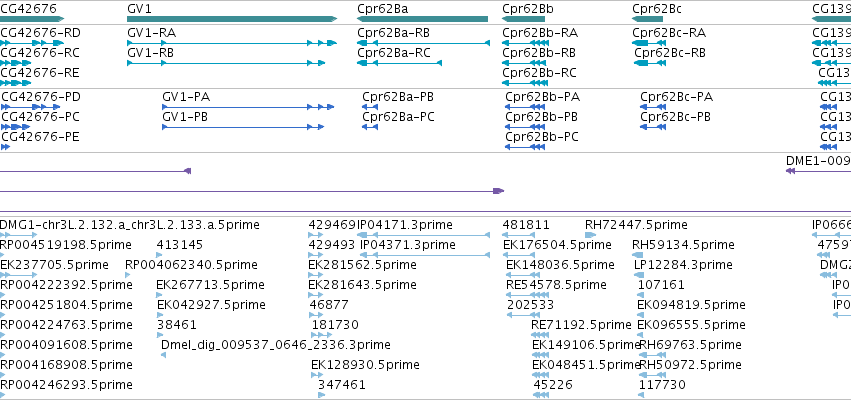Select the DME1-009 purple feature label
This screenshot has width=851, height=400.
coord(818,161)
